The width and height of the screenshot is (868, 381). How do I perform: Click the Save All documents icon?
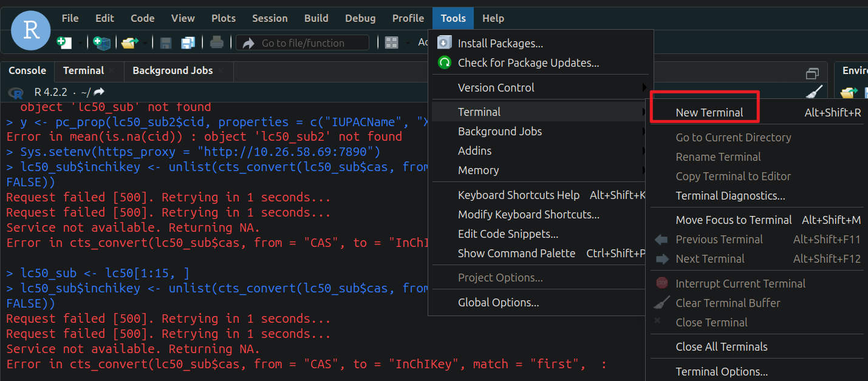click(188, 42)
